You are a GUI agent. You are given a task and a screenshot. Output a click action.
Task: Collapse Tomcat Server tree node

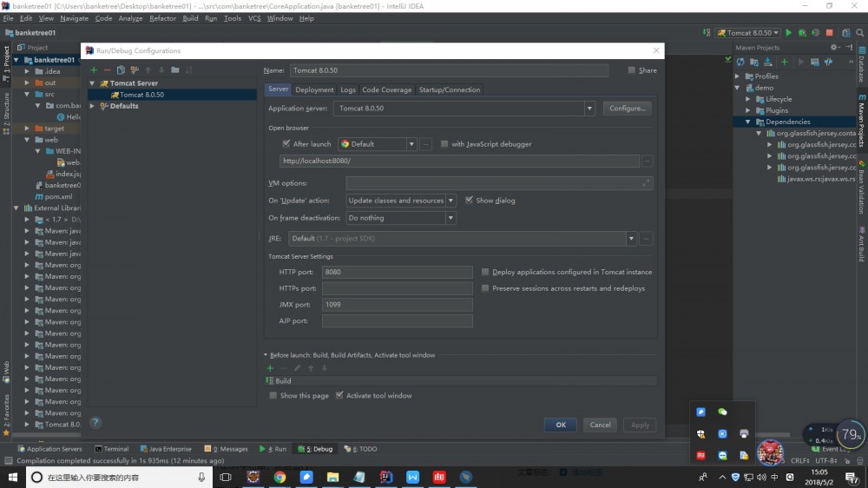click(x=93, y=83)
